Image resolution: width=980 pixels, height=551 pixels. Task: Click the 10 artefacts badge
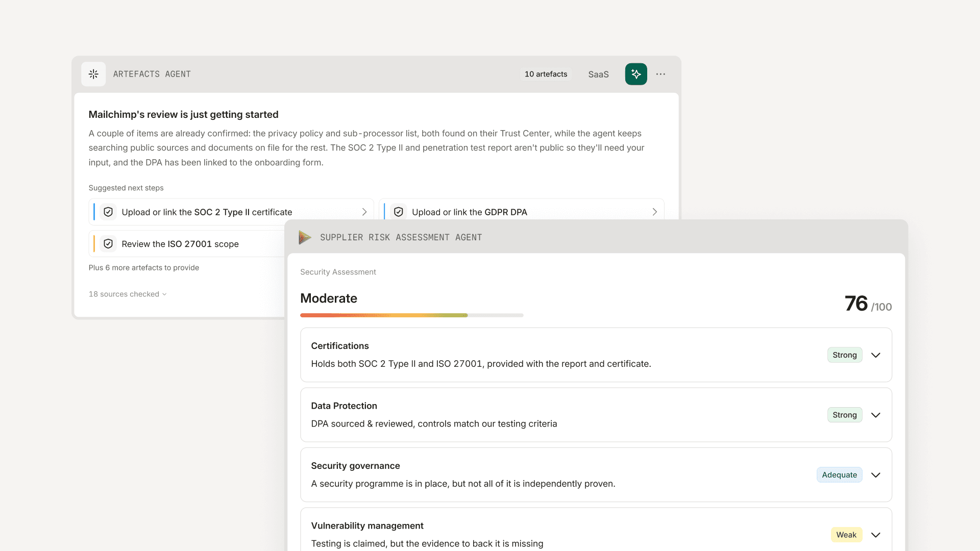(x=546, y=74)
